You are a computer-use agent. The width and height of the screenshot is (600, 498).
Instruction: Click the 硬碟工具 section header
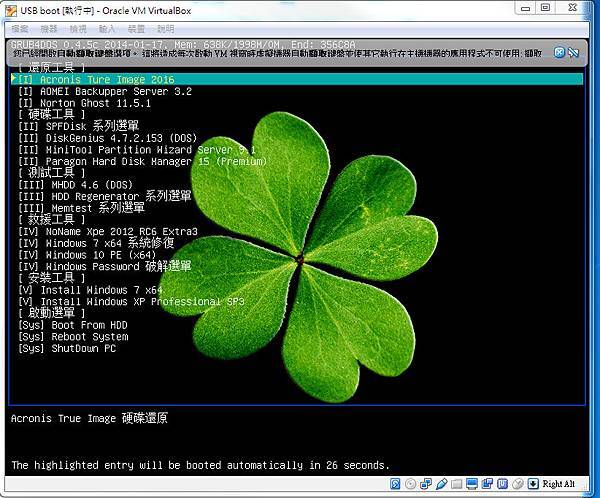point(52,114)
